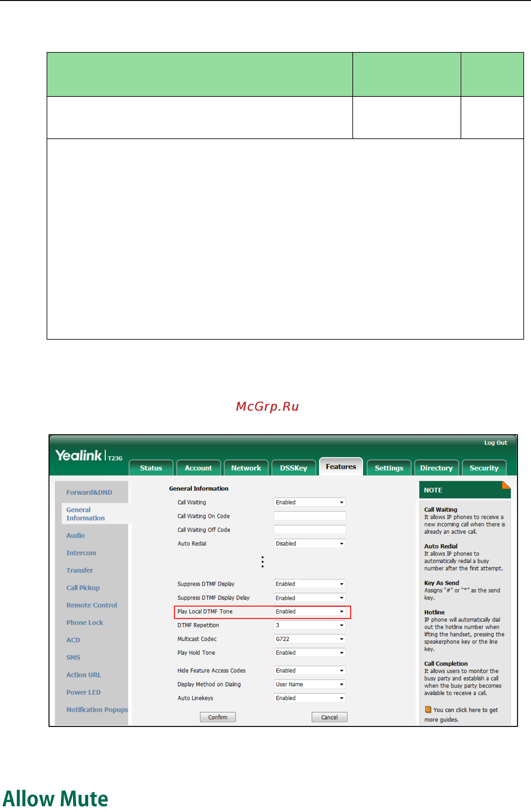Screen dimensions: 531x812
Task: Expand the Call Waiting dropdown
Action: (310, 502)
